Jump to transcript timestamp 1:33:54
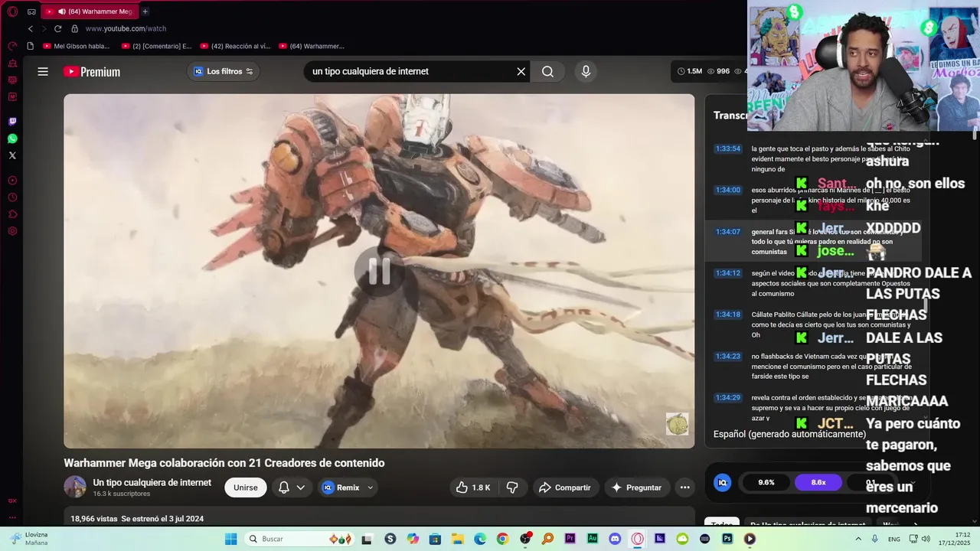The height and width of the screenshot is (551, 980). (727, 148)
